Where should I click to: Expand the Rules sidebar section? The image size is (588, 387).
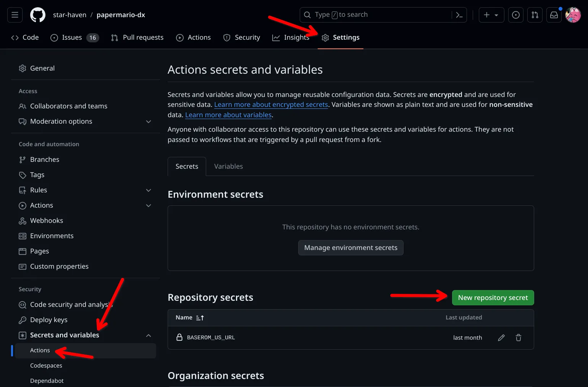pyautogui.click(x=149, y=190)
